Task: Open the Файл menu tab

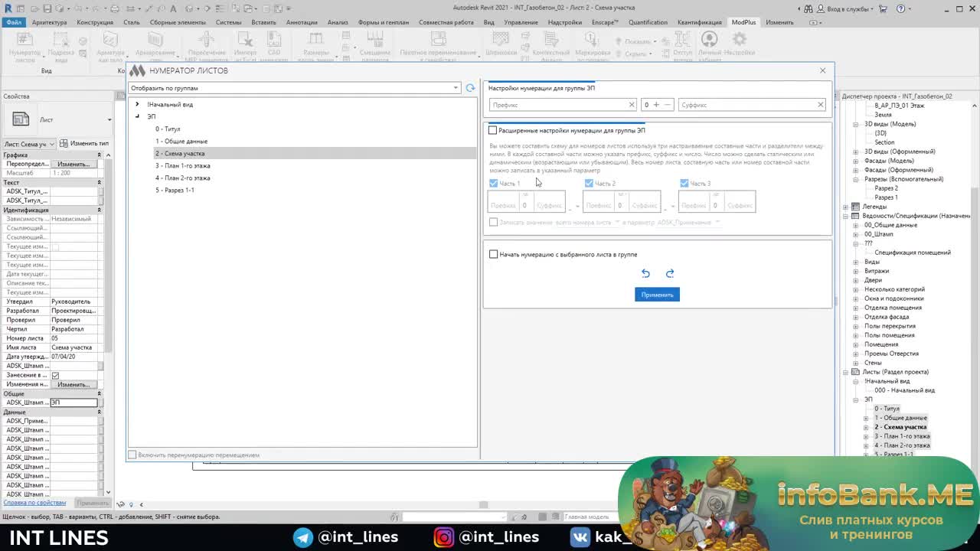Action: 14,22
